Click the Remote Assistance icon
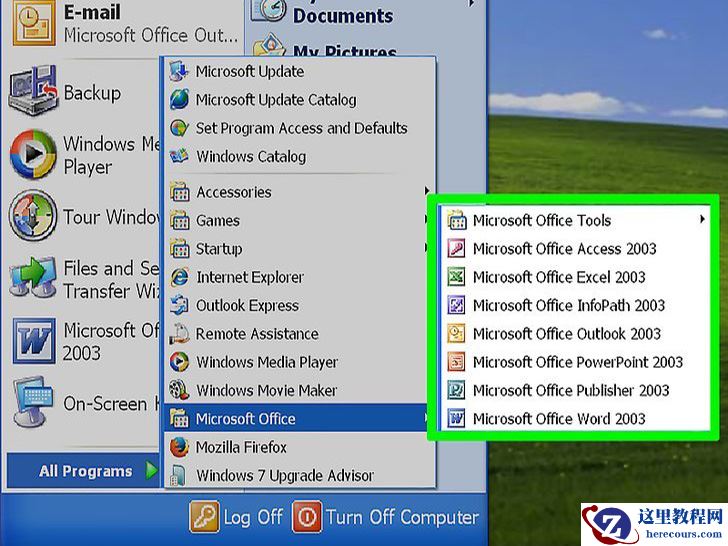The image size is (728, 546). click(179, 334)
